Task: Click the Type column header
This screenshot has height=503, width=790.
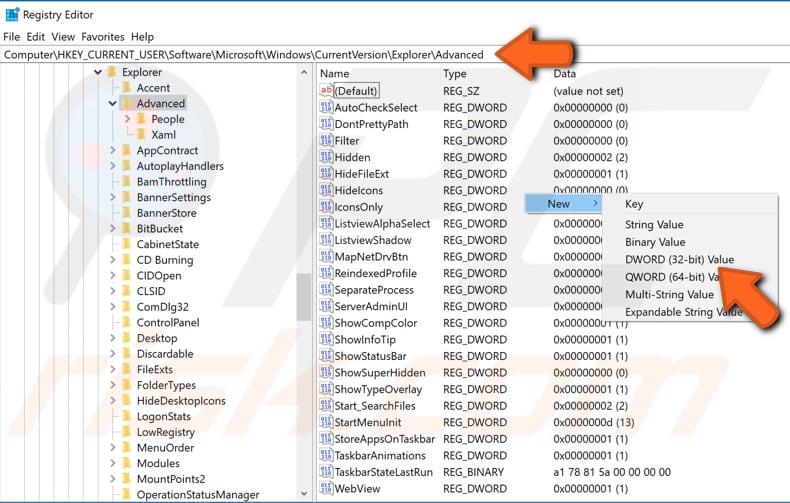Action: tap(454, 74)
